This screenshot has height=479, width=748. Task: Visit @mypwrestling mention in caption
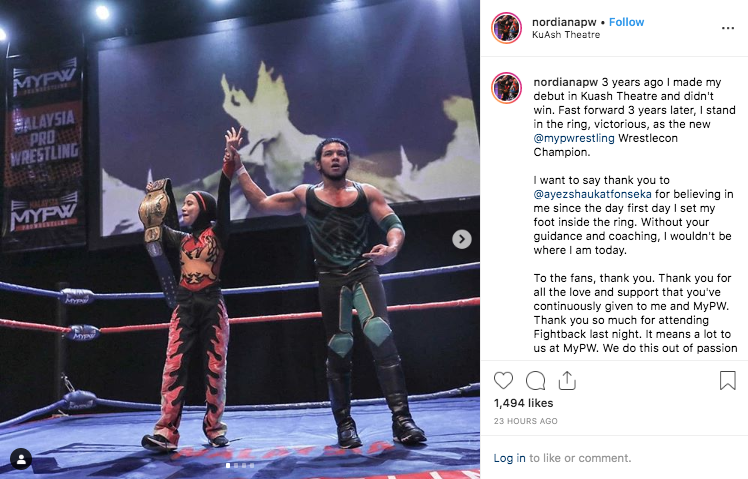574,138
